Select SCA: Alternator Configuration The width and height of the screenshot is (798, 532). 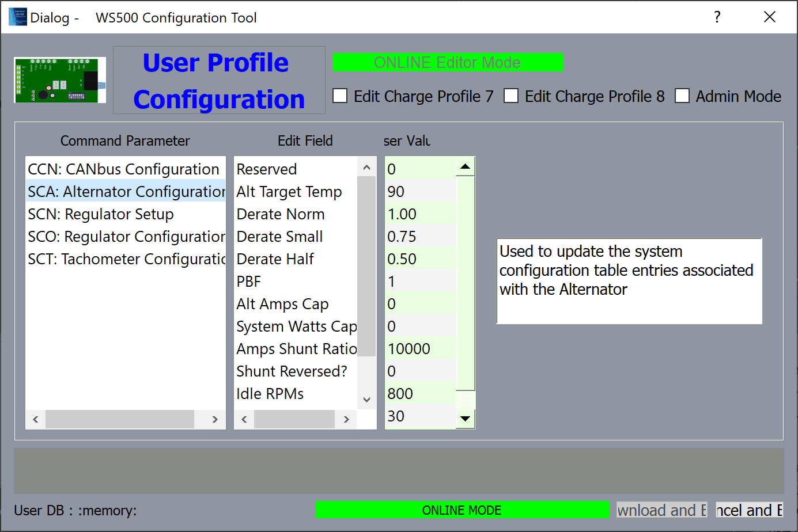point(126,191)
